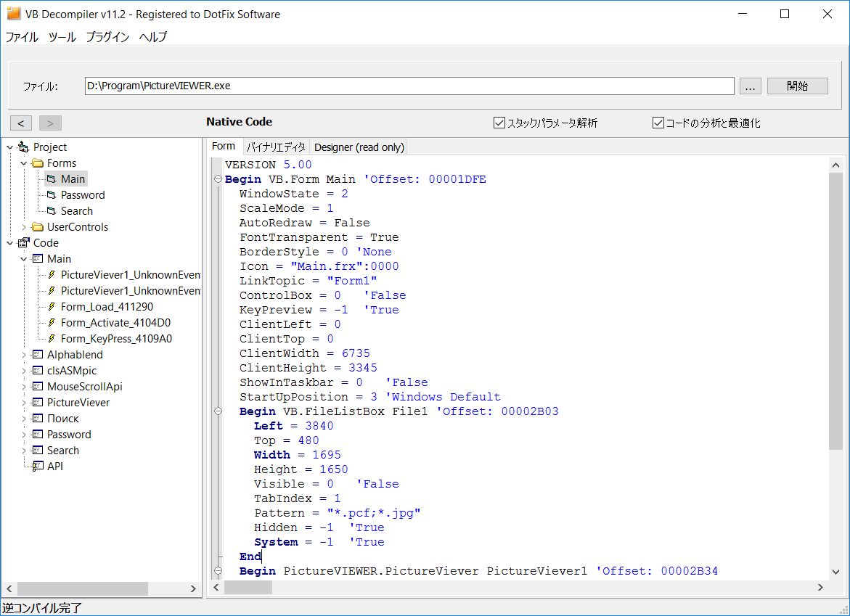Switch to the Designer (read only) tab

click(359, 147)
